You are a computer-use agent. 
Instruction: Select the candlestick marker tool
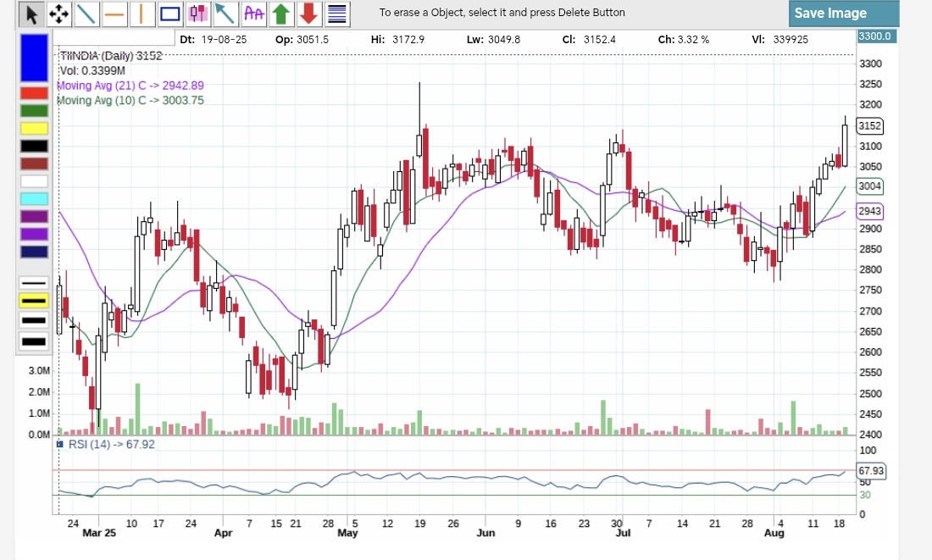point(197,14)
